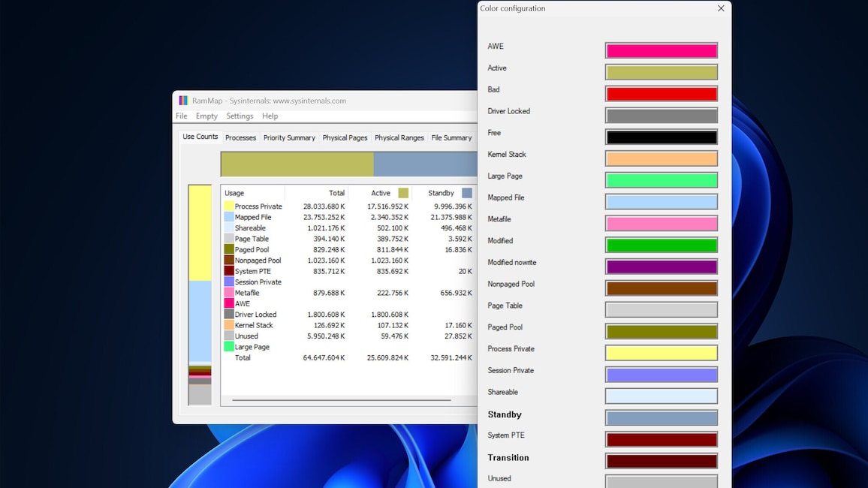The image size is (868, 488).
Task: Highlight the AWE row in the table
Action: point(348,304)
